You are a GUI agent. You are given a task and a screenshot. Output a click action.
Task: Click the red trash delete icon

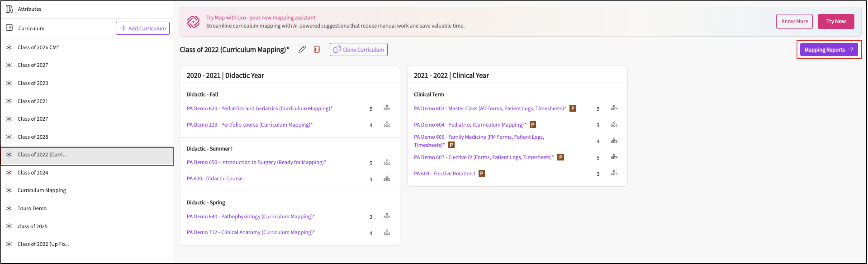click(x=317, y=49)
